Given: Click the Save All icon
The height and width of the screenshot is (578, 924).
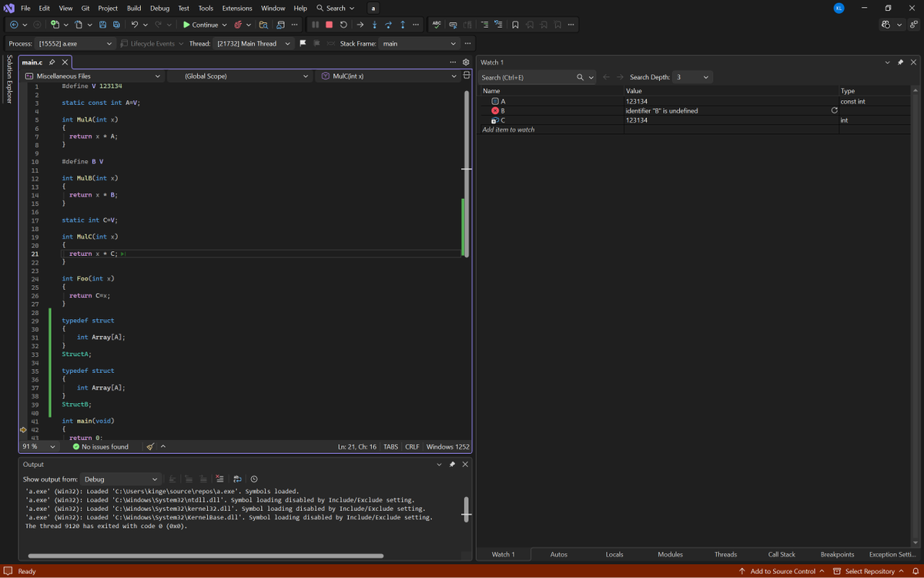Looking at the screenshot, I should [116, 25].
